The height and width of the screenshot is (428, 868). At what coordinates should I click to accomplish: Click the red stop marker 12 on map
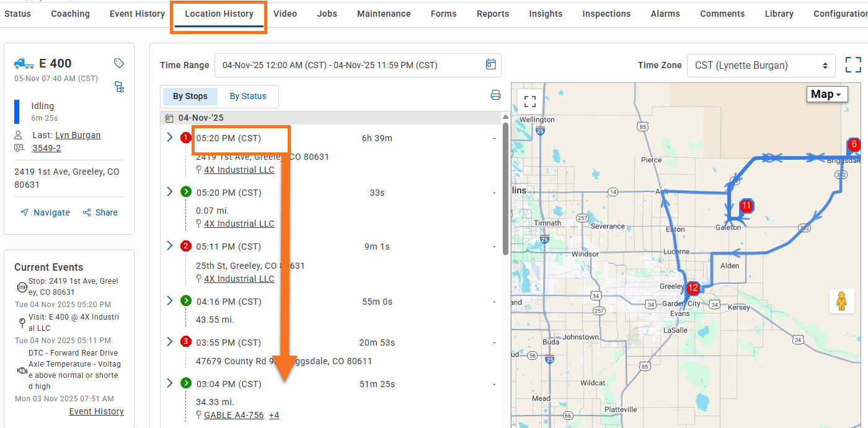693,288
